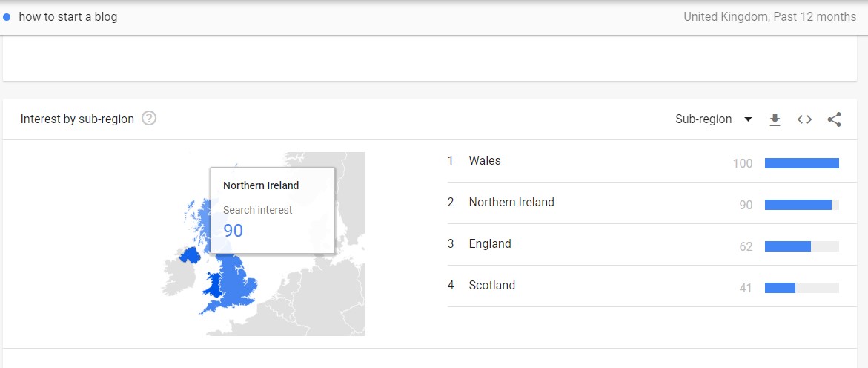Screen dimensions: 868x368
Task: Click the Wales interest bar
Action: [x=801, y=163]
